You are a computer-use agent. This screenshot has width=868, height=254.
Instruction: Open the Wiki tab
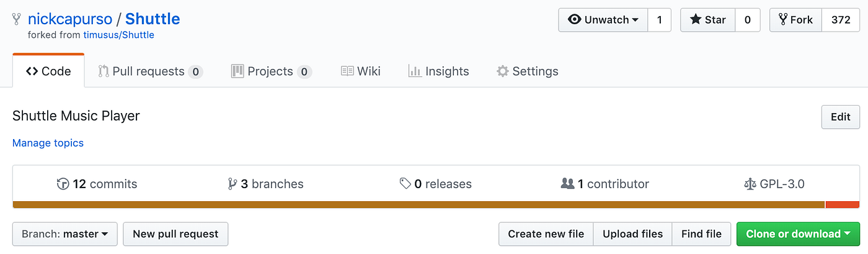tap(361, 71)
